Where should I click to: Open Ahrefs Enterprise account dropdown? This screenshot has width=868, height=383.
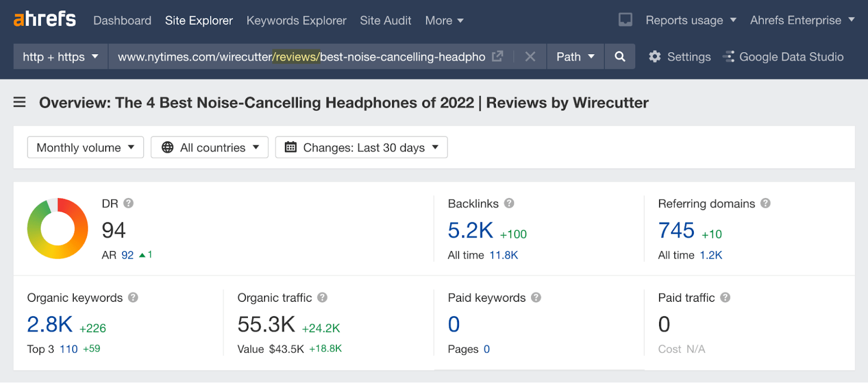coord(802,21)
